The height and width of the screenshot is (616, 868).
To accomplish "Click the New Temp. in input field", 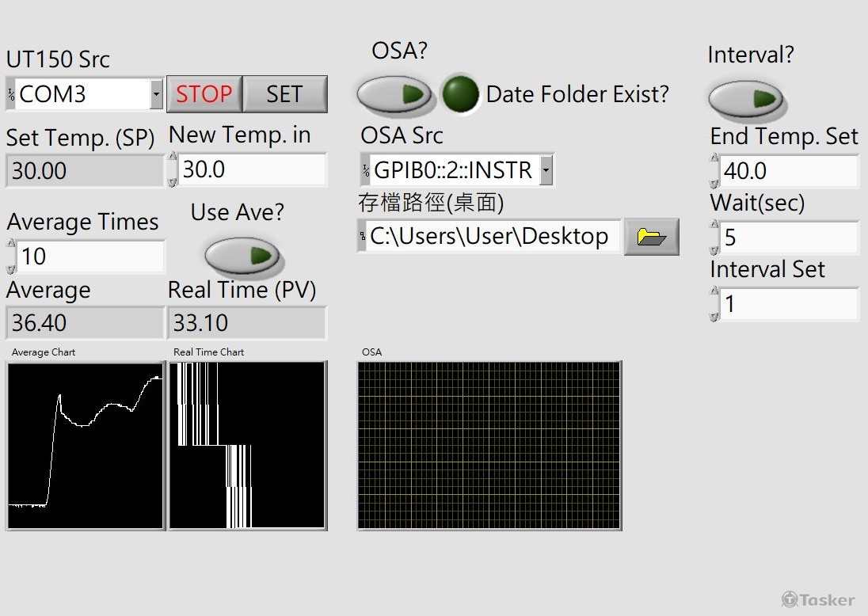I will click(252, 170).
